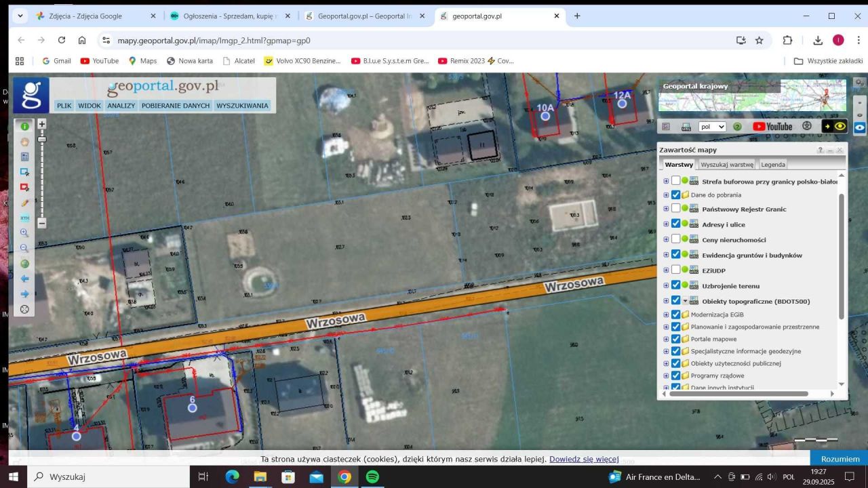The image size is (868, 488).
Task: Open the ANALIZY menu
Action: [x=121, y=106]
